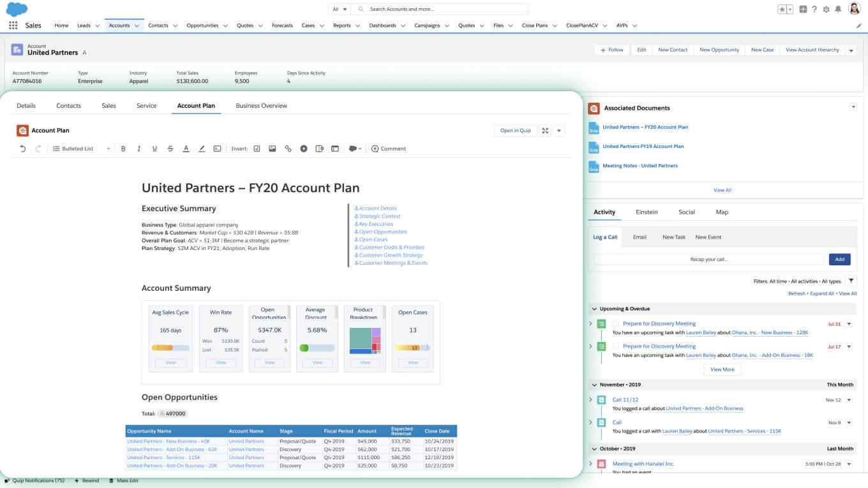Insert a checklist checkbox in Quip
Viewport: 868px width, 488px height.
(x=257, y=149)
